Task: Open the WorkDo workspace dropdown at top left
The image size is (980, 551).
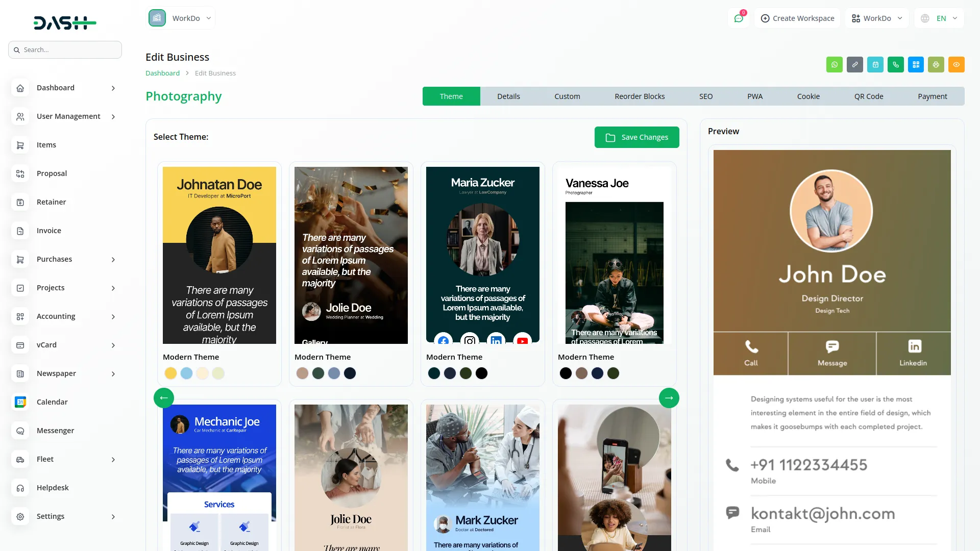Action: [181, 18]
